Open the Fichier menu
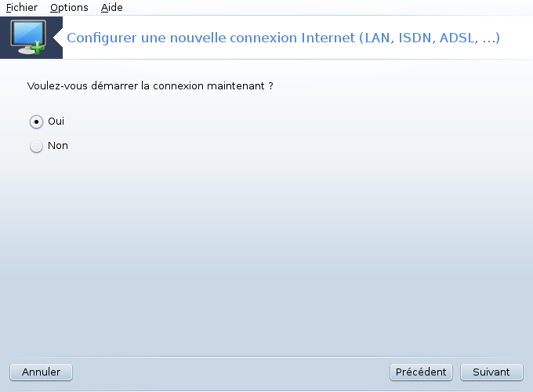 coord(22,7)
